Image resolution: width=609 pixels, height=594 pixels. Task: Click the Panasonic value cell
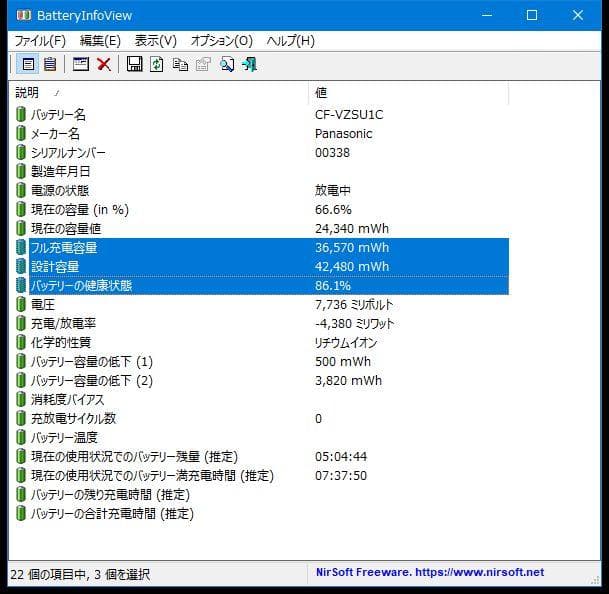pyautogui.click(x=343, y=134)
